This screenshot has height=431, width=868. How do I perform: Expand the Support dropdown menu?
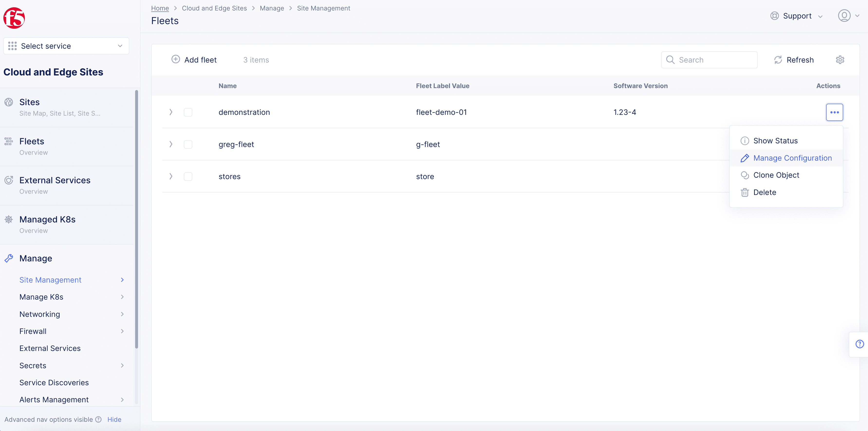[x=797, y=16]
